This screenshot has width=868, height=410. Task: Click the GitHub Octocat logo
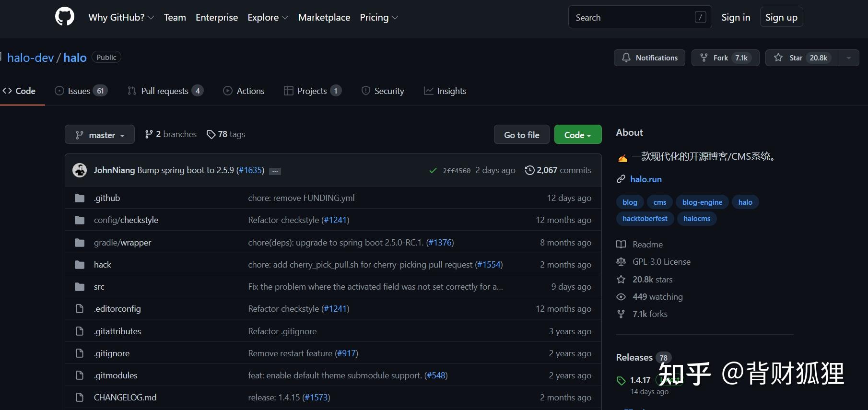[65, 17]
